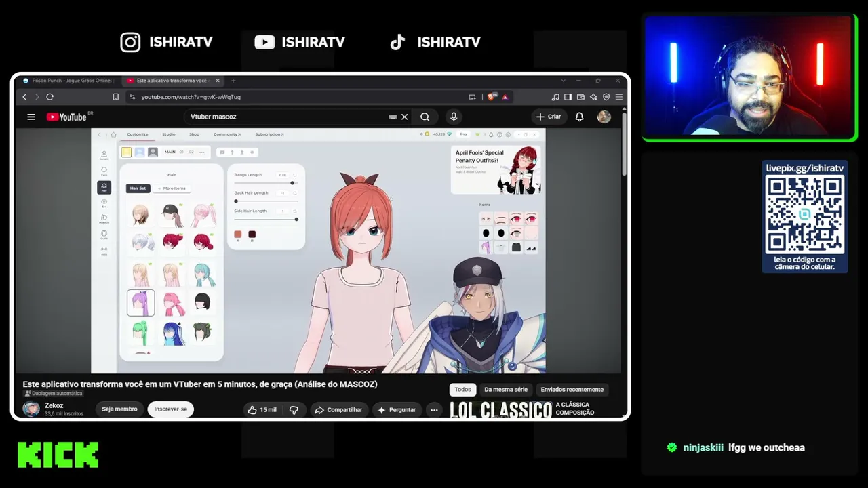The height and width of the screenshot is (488, 868).
Task: Click the Criar create button
Action: click(x=549, y=117)
